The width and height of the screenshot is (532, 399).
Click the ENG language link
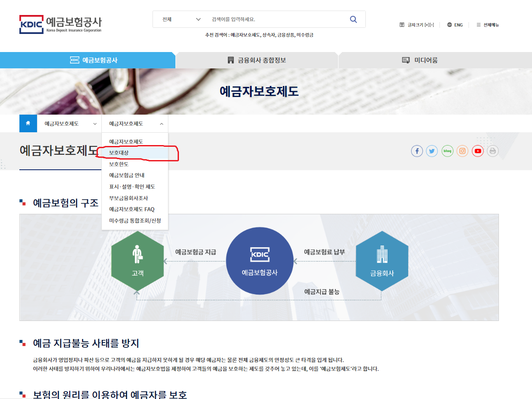click(x=455, y=25)
